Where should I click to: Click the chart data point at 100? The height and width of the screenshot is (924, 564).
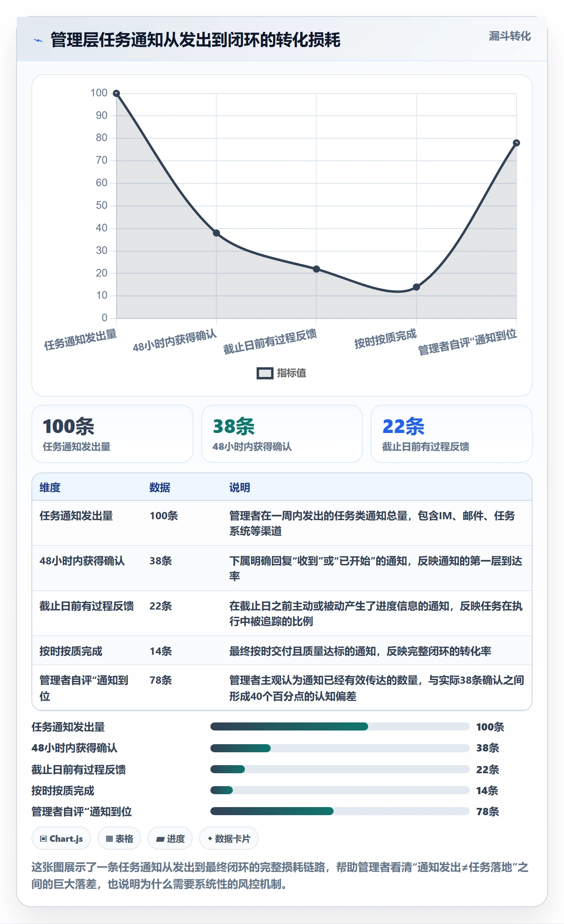pyautogui.click(x=116, y=94)
